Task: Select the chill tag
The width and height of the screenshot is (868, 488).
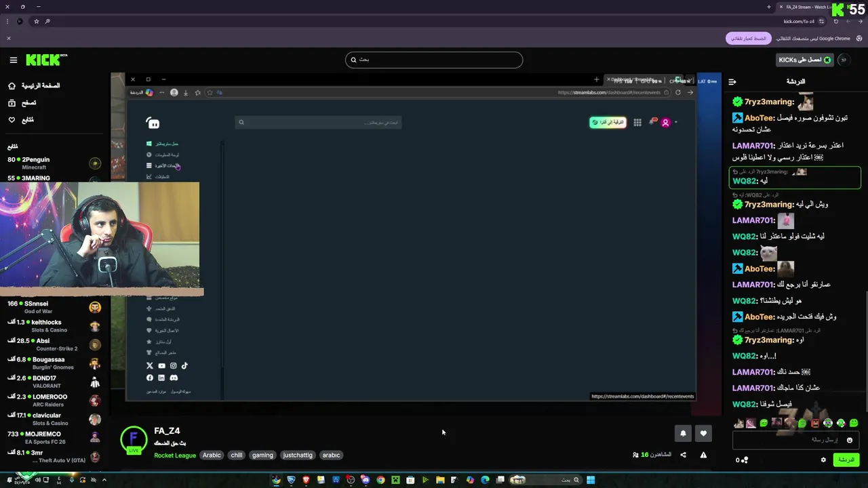Action: (237, 455)
